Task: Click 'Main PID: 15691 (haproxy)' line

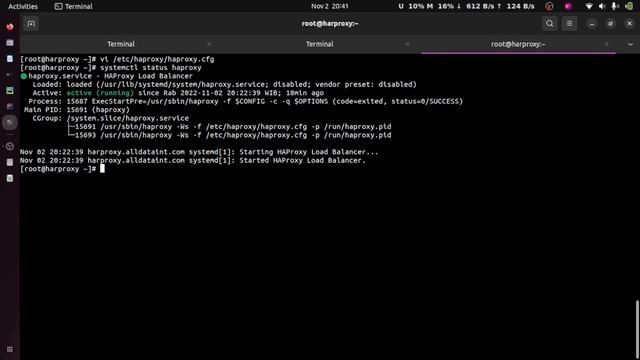Action: pyautogui.click(x=77, y=110)
